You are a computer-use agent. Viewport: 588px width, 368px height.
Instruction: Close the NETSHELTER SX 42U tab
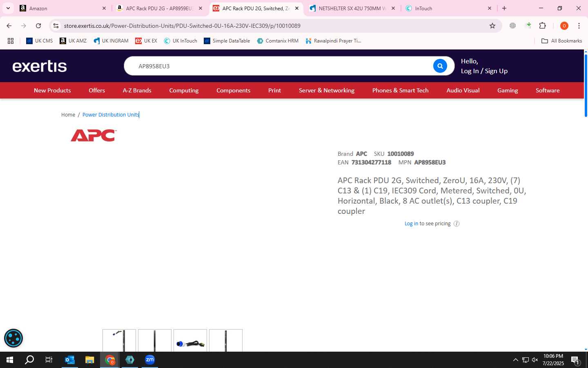[393, 8]
